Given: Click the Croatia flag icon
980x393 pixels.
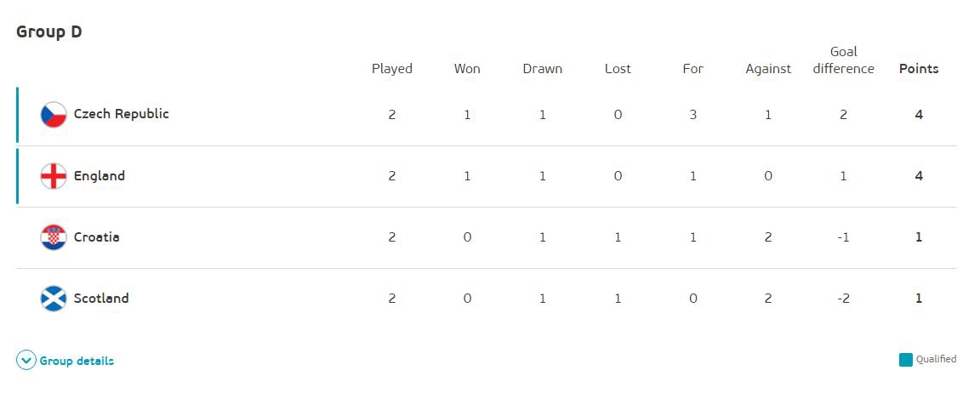Looking at the screenshot, I should [x=54, y=237].
